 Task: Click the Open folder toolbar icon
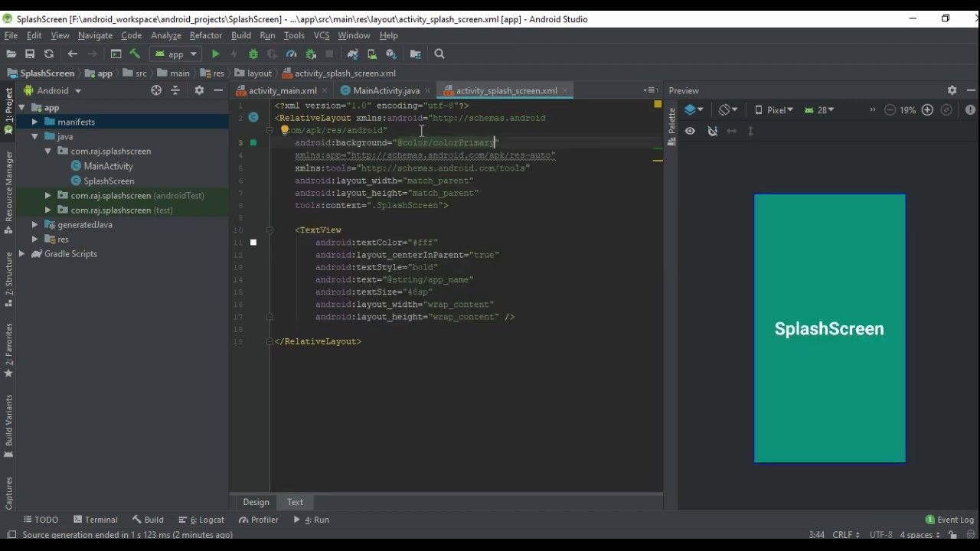[x=11, y=54]
